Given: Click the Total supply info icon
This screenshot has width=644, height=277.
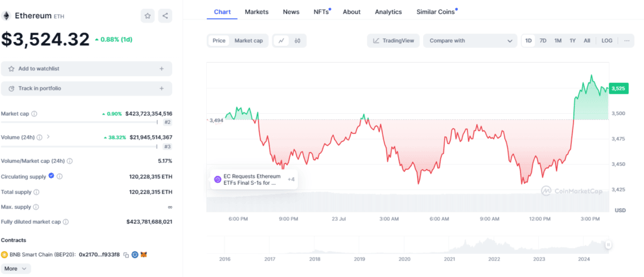Looking at the screenshot, I should click(x=36, y=192).
